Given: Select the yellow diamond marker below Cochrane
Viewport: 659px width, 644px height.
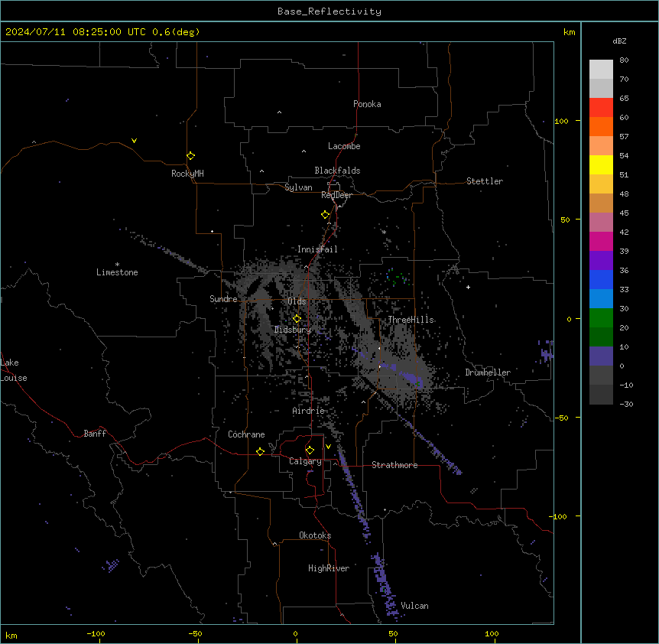Looking at the screenshot, I should coord(260,451).
